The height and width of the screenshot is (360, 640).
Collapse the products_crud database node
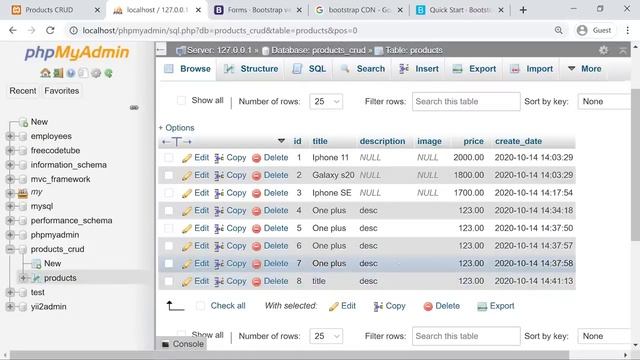tap(10, 249)
